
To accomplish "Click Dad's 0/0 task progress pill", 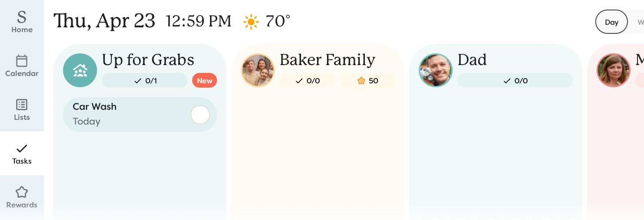I will [515, 81].
